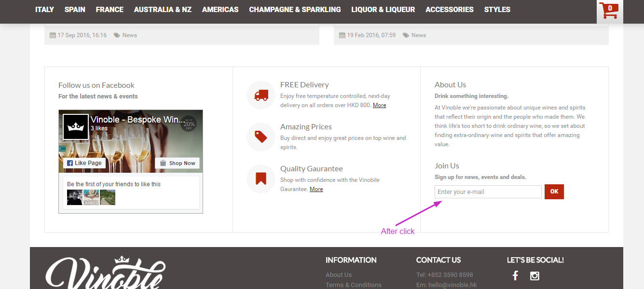
Task: Open the CHAMPAGNE & SPARKLING menu
Action: (295, 10)
